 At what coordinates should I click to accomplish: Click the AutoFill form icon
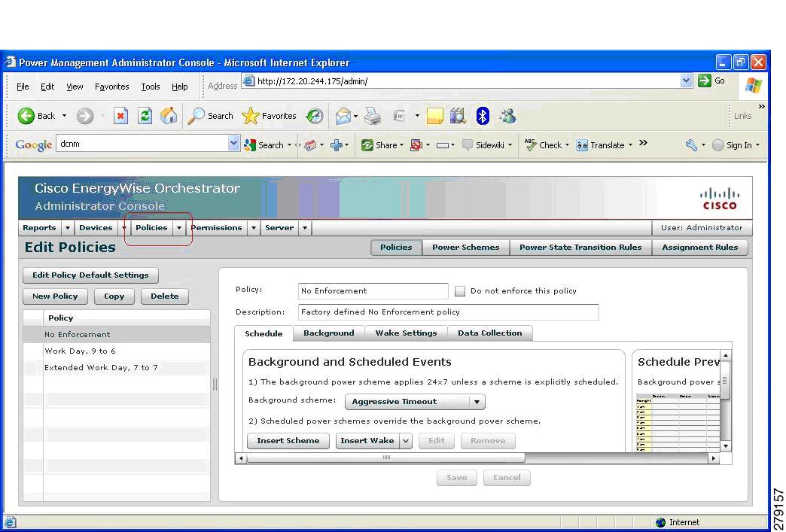(442, 146)
